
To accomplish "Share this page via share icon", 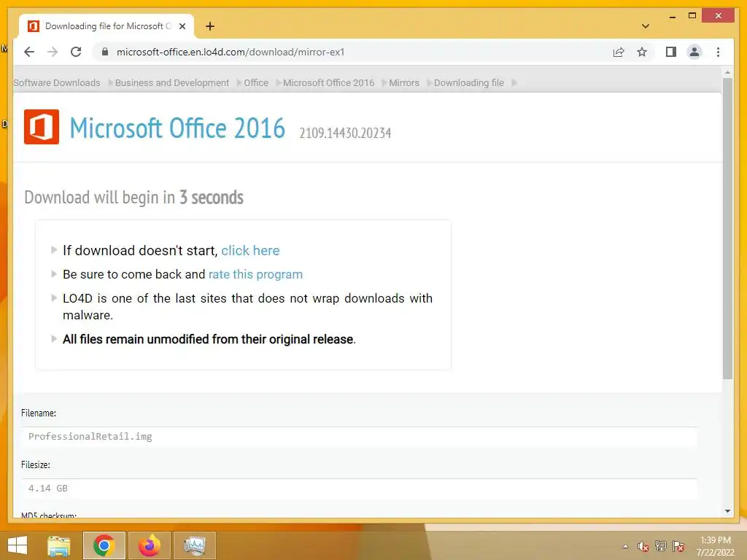I will pyautogui.click(x=619, y=52).
